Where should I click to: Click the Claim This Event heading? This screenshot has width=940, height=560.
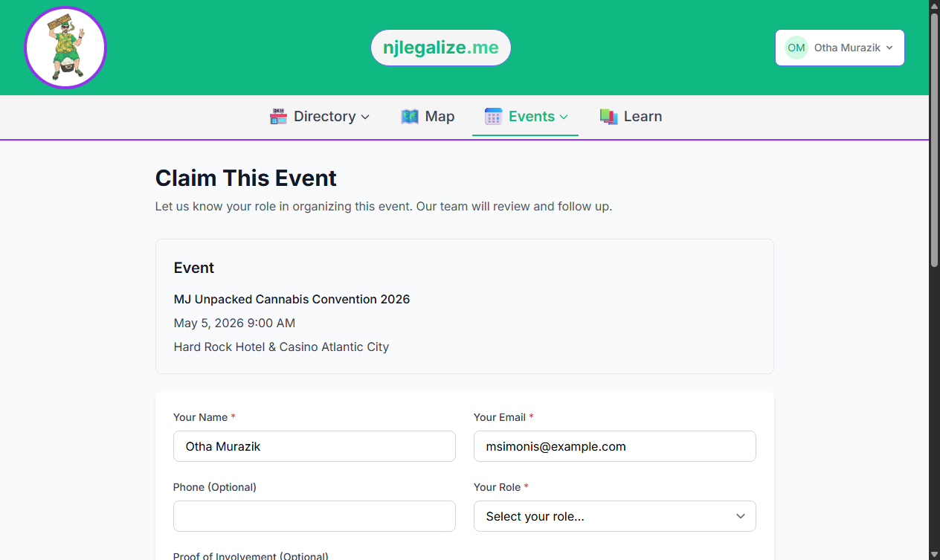coord(246,178)
